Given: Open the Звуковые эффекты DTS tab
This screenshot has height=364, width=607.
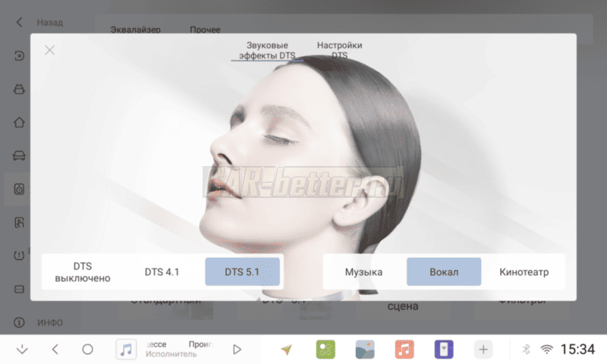Looking at the screenshot, I should coord(266,51).
